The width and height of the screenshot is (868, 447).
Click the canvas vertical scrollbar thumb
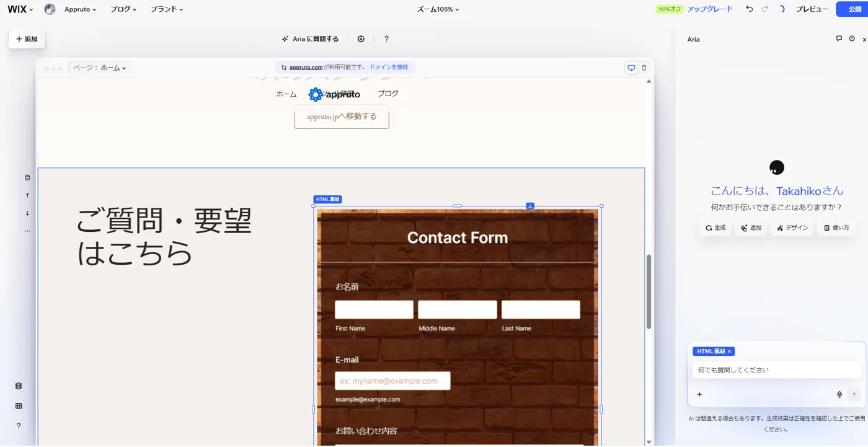pos(649,291)
